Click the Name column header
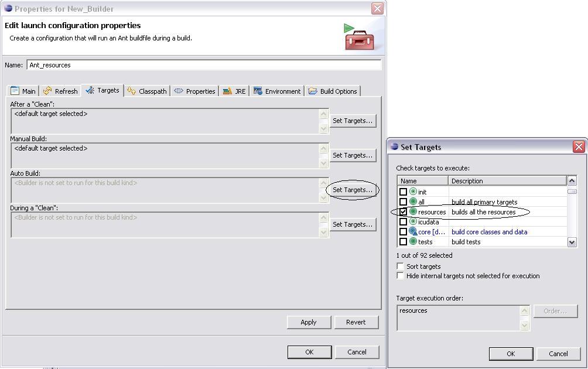Screen dimensions: 588x369 pyautogui.click(x=422, y=181)
